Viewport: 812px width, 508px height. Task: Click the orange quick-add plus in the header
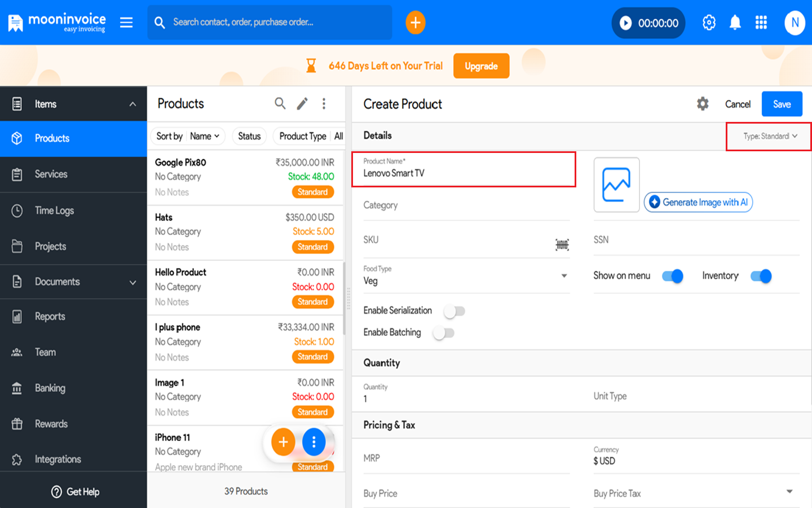tap(416, 23)
